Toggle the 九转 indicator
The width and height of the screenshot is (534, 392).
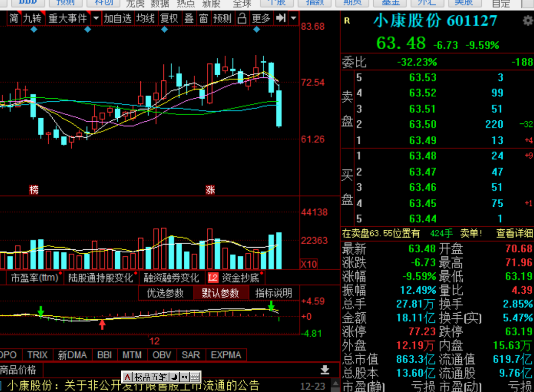32,18
